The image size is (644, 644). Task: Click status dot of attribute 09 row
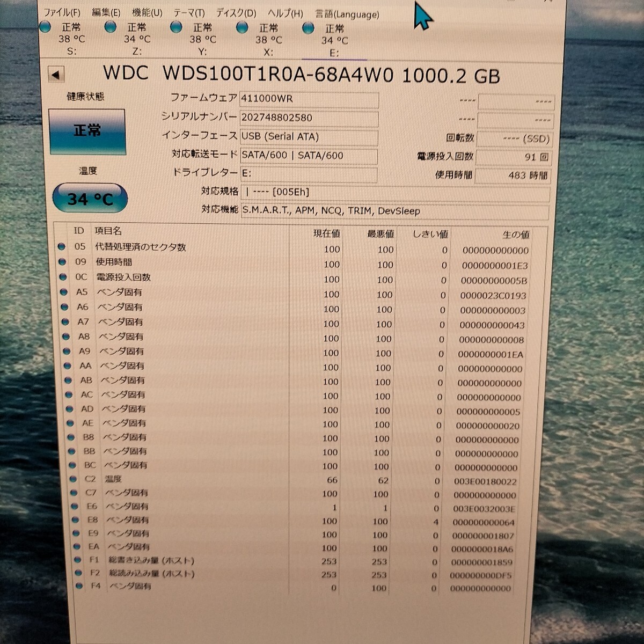pyautogui.click(x=62, y=262)
